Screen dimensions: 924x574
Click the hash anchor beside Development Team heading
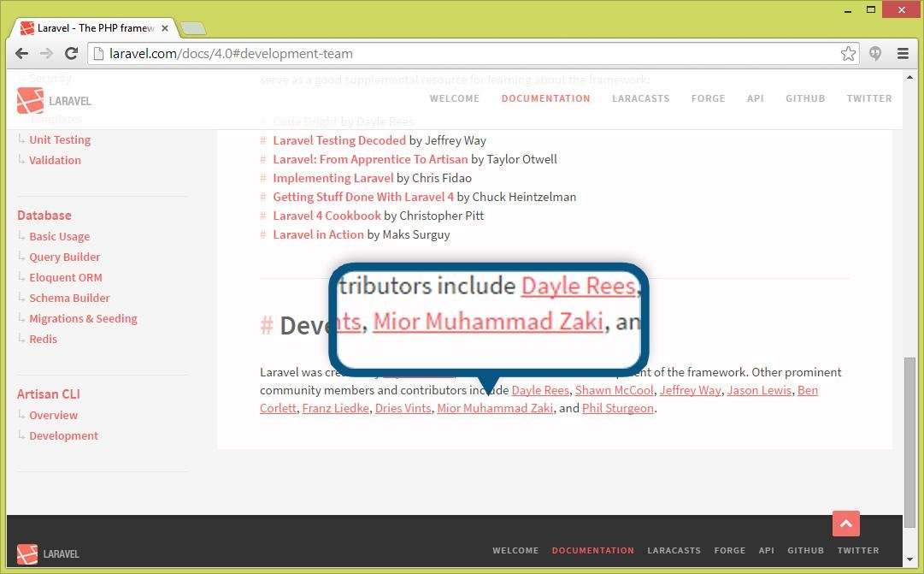[267, 325]
